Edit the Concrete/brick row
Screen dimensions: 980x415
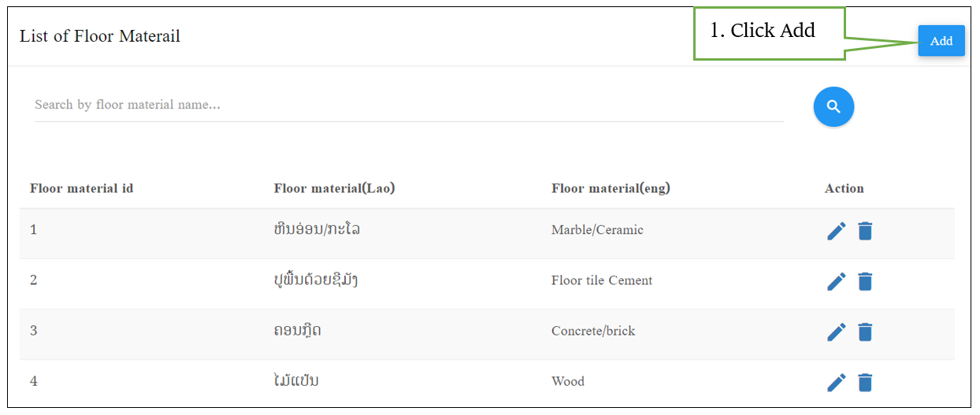tap(837, 332)
